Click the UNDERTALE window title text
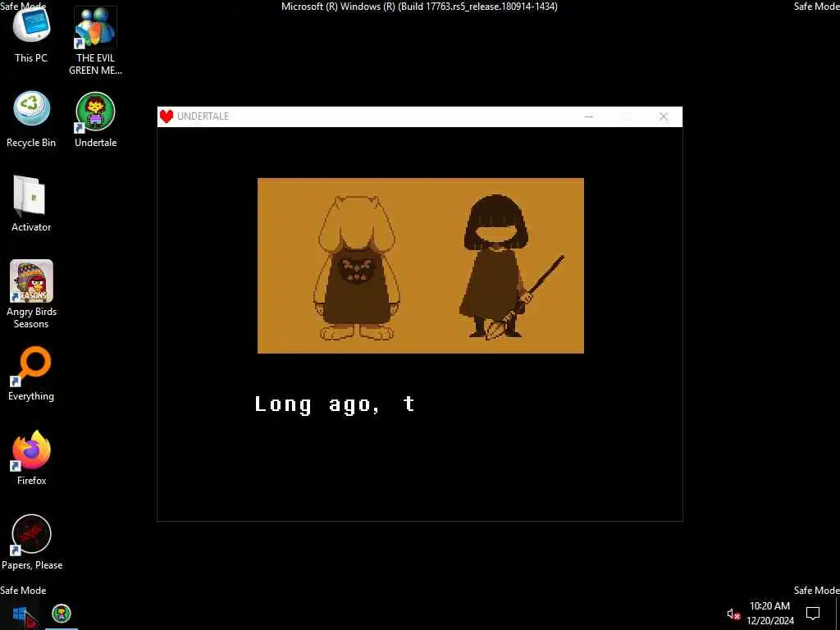The height and width of the screenshot is (630, 840). 203,116
